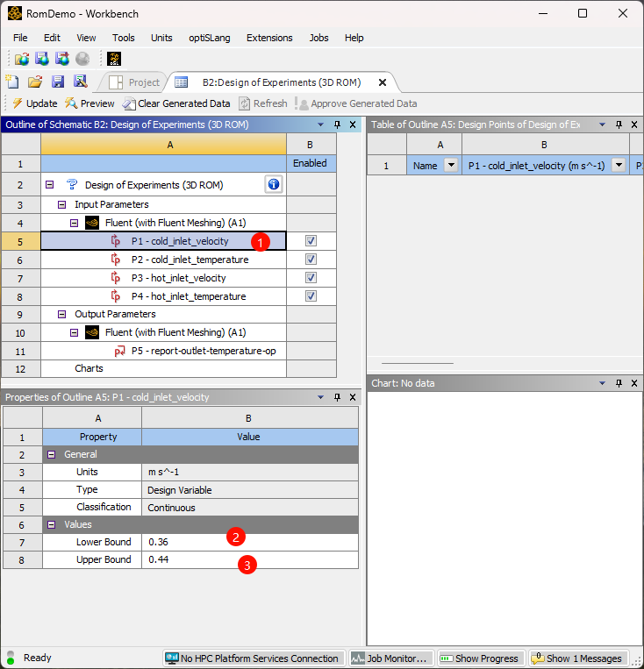The height and width of the screenshot is (669, 644).
Task: Click Clear Generated Data
Action: pos(175,103)
